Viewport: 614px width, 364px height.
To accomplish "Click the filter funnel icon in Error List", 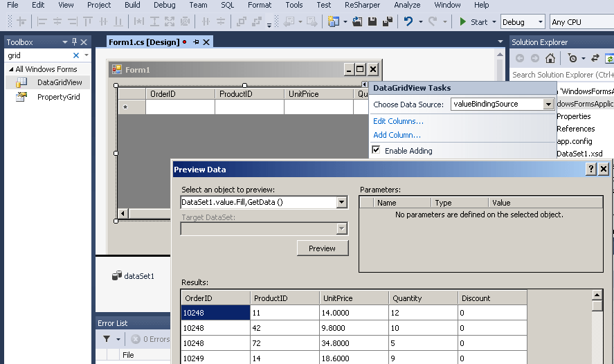I will pos(107,339).
